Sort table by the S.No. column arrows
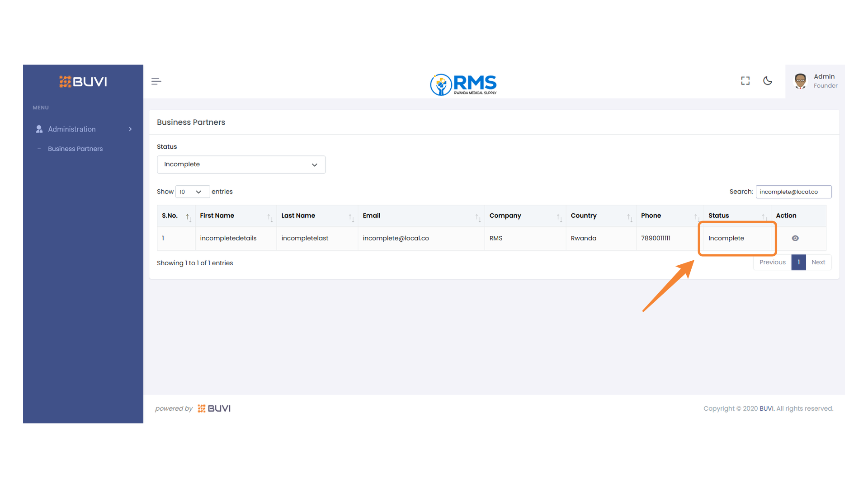This screenshot has height=488, width=868. (188, 218)
